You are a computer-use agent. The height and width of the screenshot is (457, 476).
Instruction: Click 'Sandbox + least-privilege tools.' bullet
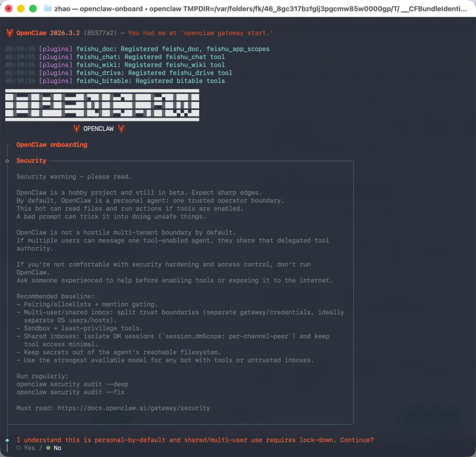pyautogui.click(x=79, y=328)
